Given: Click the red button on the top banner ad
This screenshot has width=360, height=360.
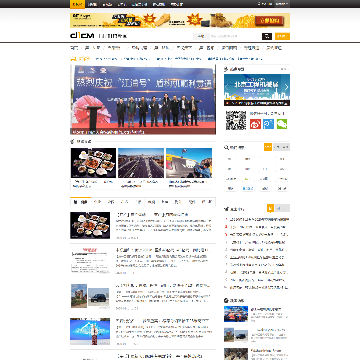Looking at the screenshot, I should pyautogui.click(x=269, y=21).
